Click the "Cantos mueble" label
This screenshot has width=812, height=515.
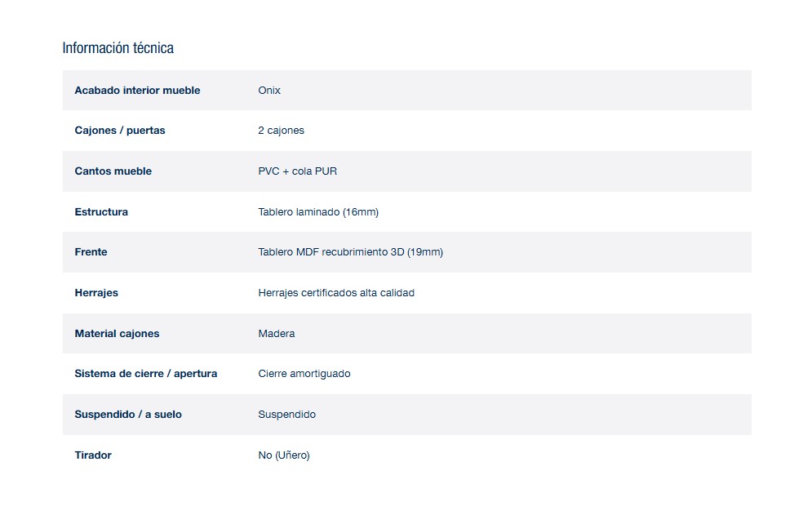point(113,171)
